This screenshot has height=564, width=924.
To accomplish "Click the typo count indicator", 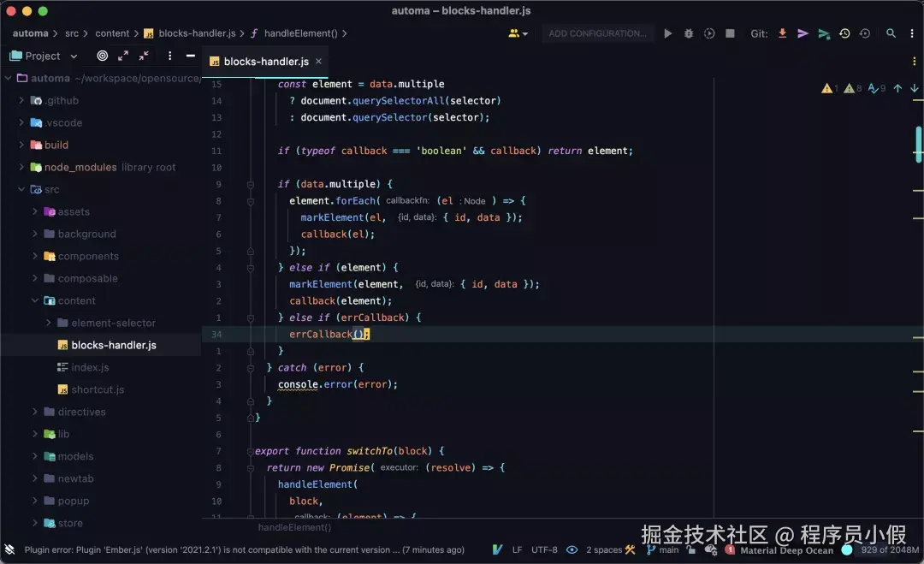I will click(876, 88).
